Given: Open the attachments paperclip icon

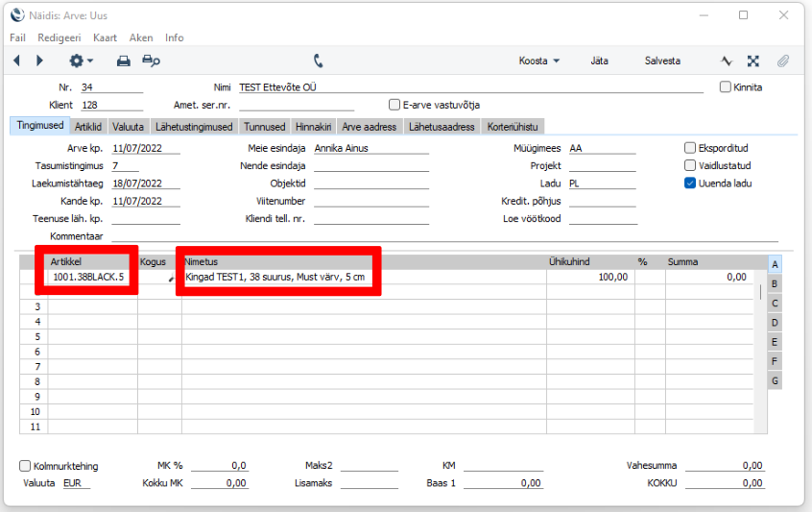Looking at the screenshot, I should point(783,61).
